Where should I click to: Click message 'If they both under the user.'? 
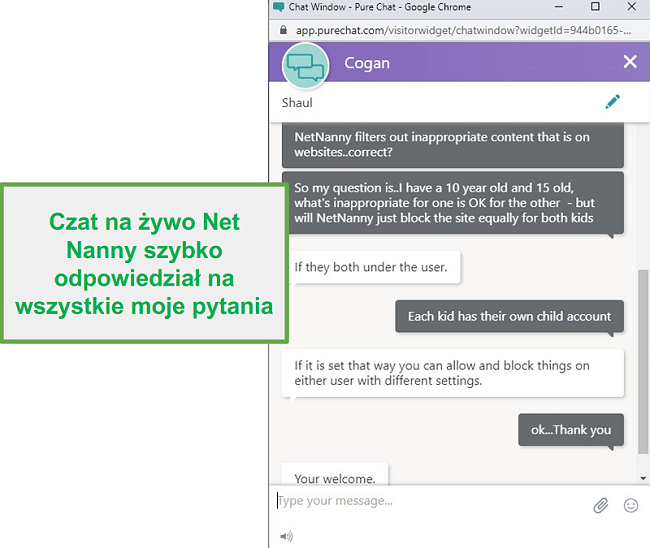click(371, 267)
